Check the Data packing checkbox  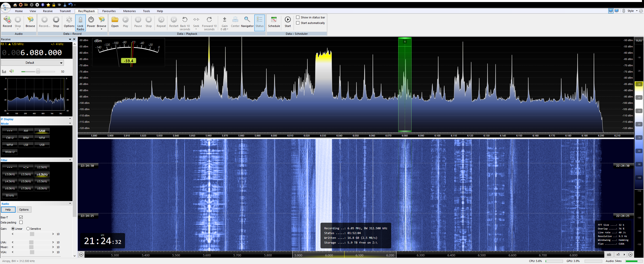point(21,222)
